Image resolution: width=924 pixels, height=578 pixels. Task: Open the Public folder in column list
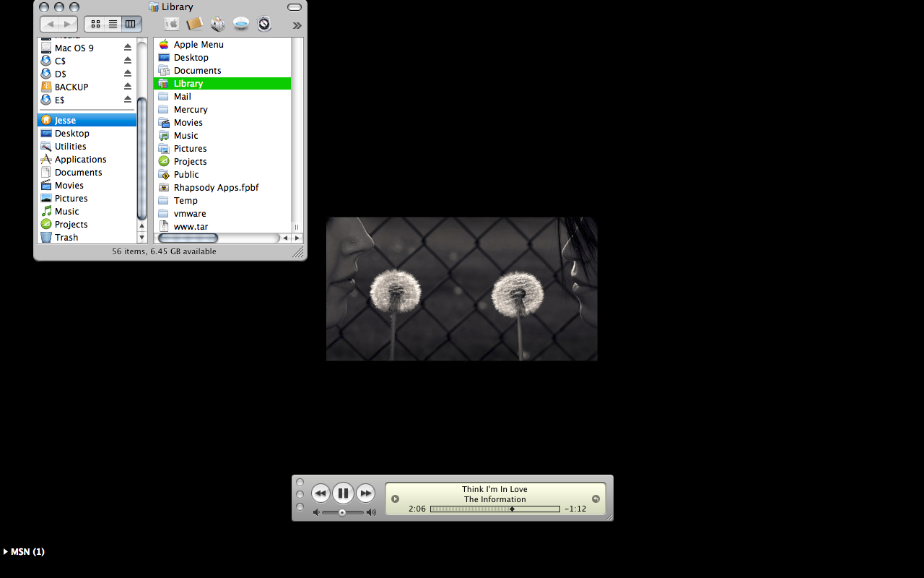[222, 174]
